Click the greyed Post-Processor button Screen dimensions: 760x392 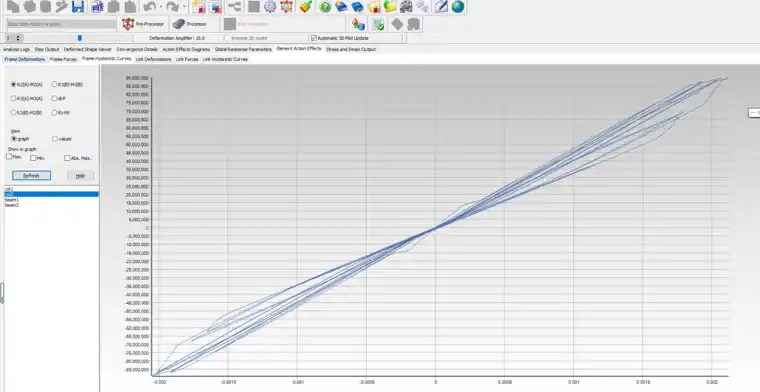click(247, 24)
